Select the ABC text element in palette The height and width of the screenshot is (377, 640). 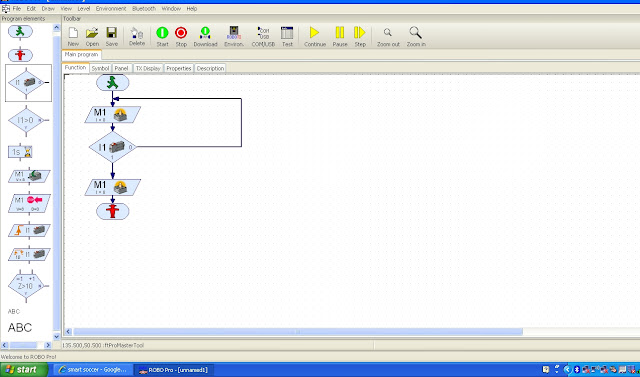(20, 327)
